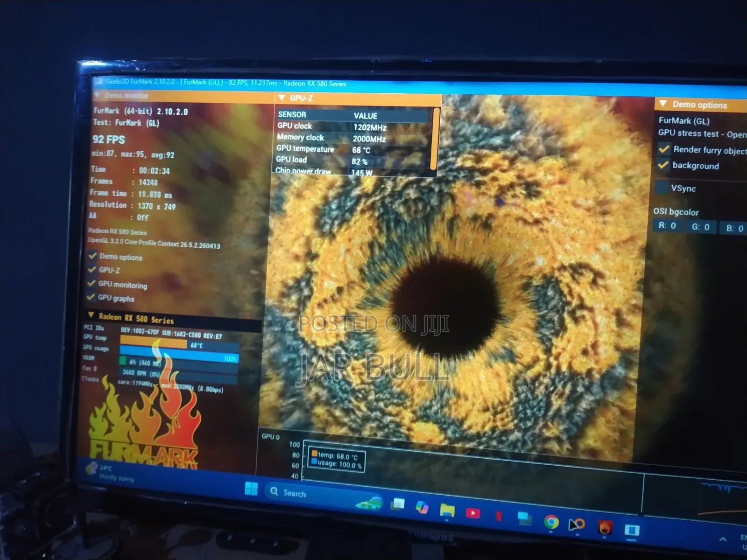Switch to FurMark flame taskbar icon
Image resolution: width=747 pixels, height=560 pixels.
tap(605, 527)
